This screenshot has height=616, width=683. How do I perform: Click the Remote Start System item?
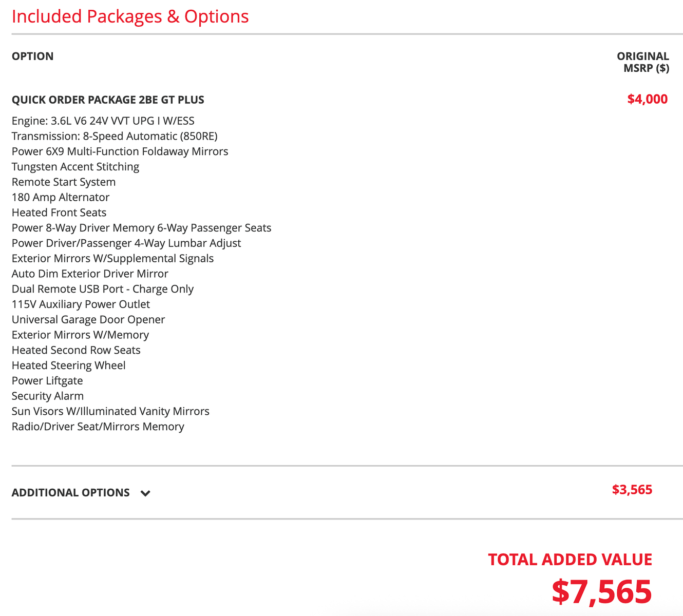coord(64,182)
